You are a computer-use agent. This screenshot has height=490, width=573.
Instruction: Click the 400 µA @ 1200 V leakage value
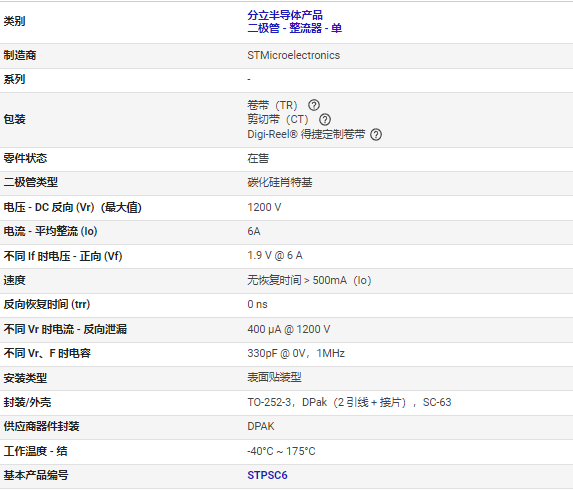[289, 329]
